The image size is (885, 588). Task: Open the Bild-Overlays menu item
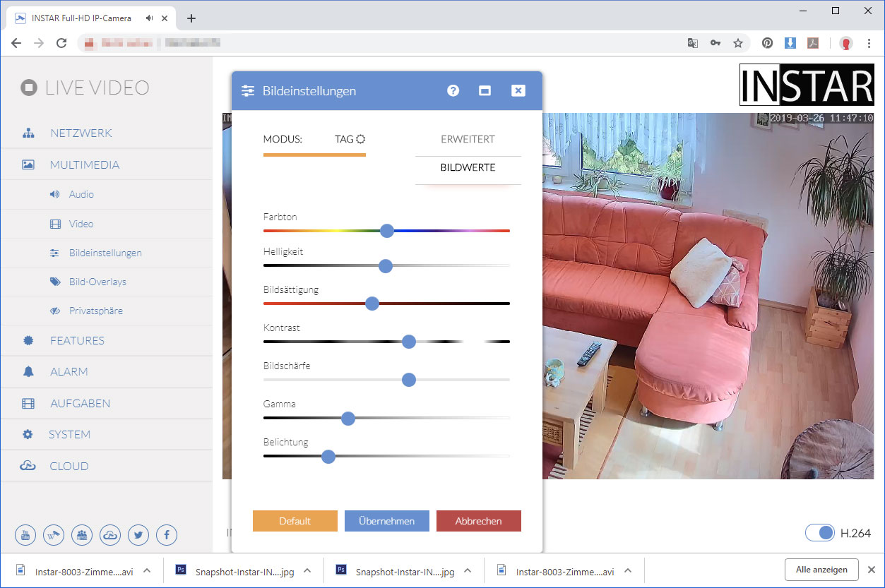(x=97, y=282)
